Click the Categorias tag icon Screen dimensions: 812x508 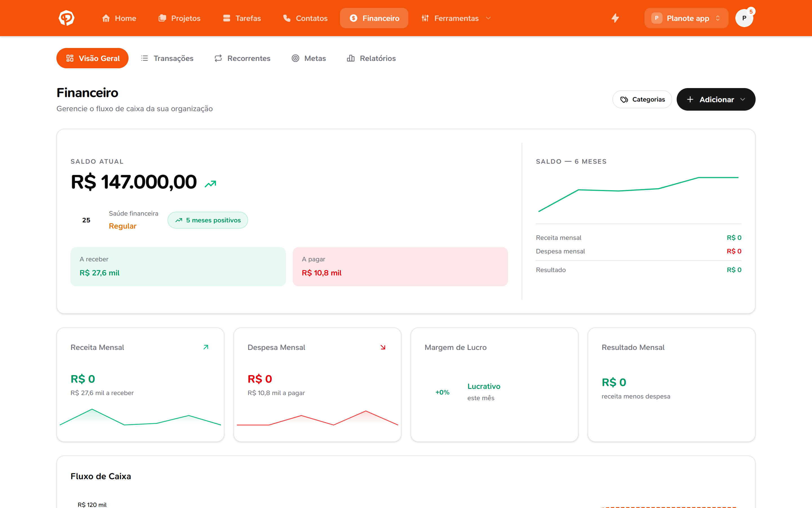click(x=624, y=99)
